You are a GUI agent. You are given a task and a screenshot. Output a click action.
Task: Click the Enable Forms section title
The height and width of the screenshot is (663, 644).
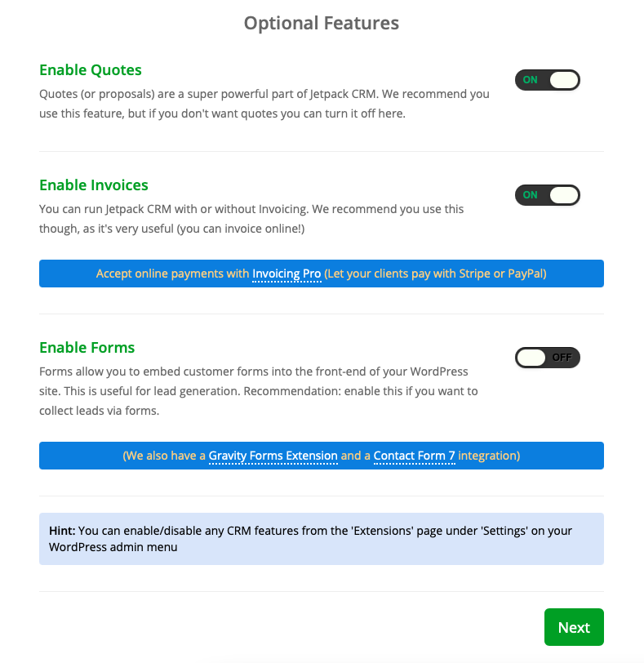pos(87,348)
